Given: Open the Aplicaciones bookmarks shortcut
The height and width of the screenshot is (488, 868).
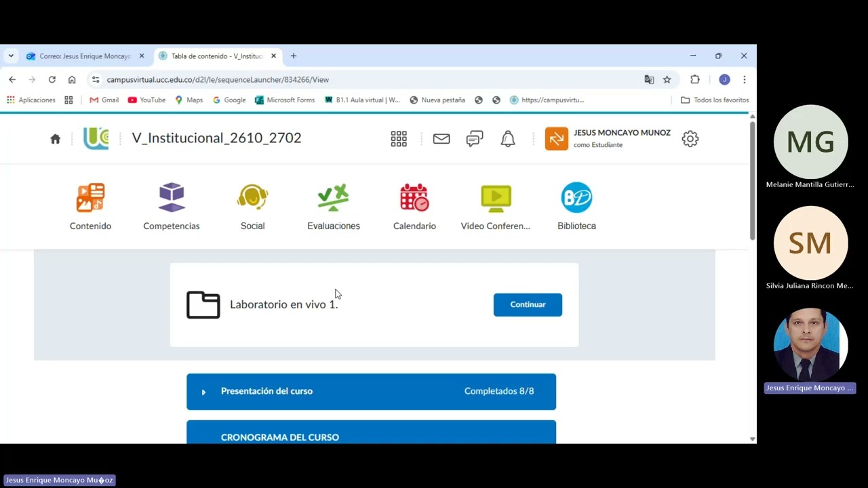Looking at the screenshot, I should (31, 100).
